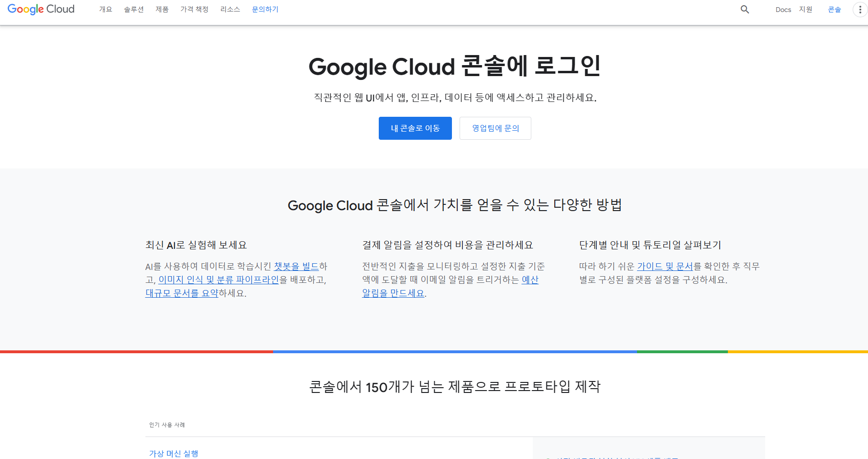Click the 내 콘솔로 이동 button
This screenshot has height=459, width=868.
tap(415, 128)
